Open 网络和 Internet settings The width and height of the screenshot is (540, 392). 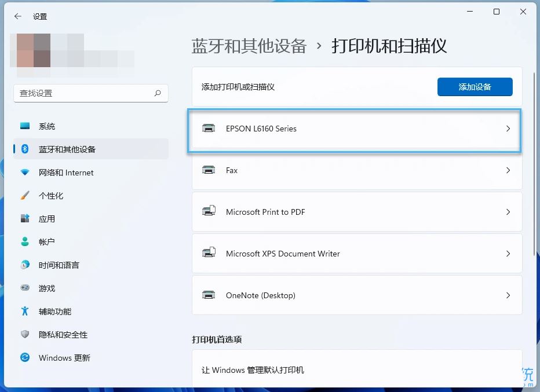coord(24,172)
